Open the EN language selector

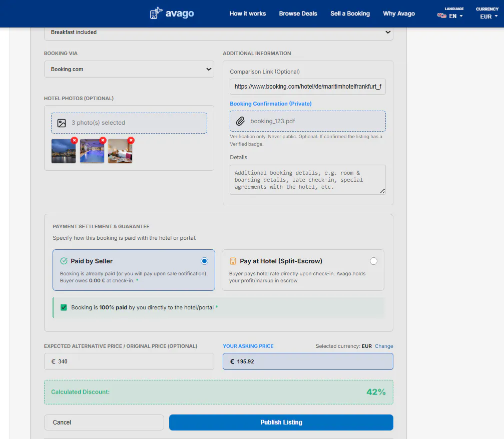tap(450, 16)
